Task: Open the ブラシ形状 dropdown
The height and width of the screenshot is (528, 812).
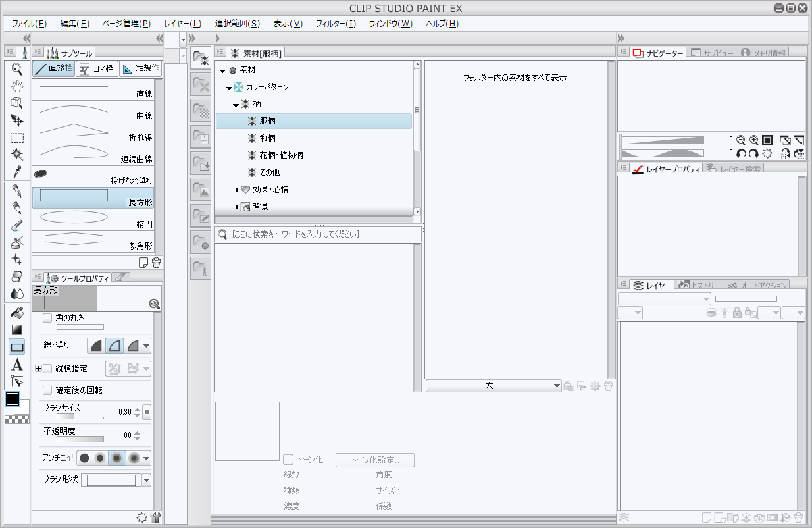Action: click(x=146, y=480)
